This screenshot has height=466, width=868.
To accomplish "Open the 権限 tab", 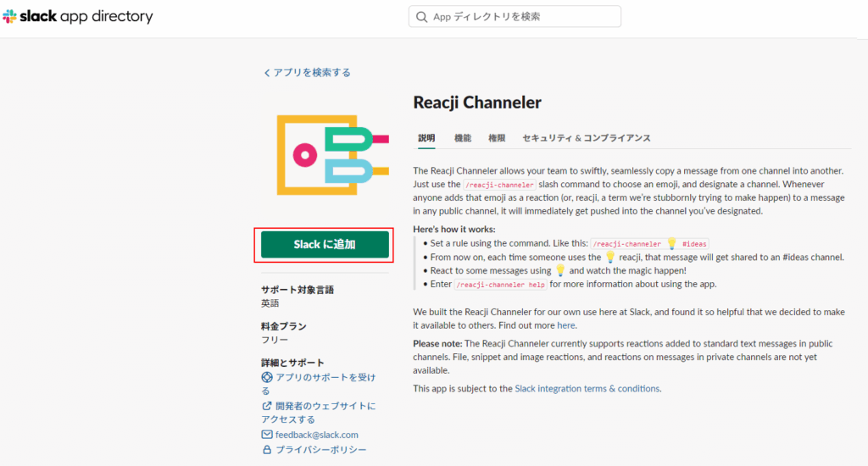I will [497, 138].
